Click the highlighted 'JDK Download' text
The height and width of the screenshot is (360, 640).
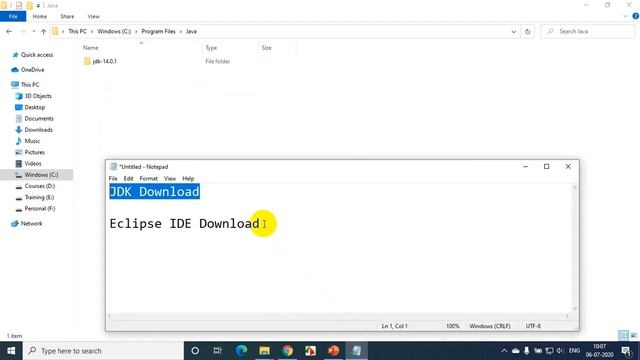click(x=155, y=191)
